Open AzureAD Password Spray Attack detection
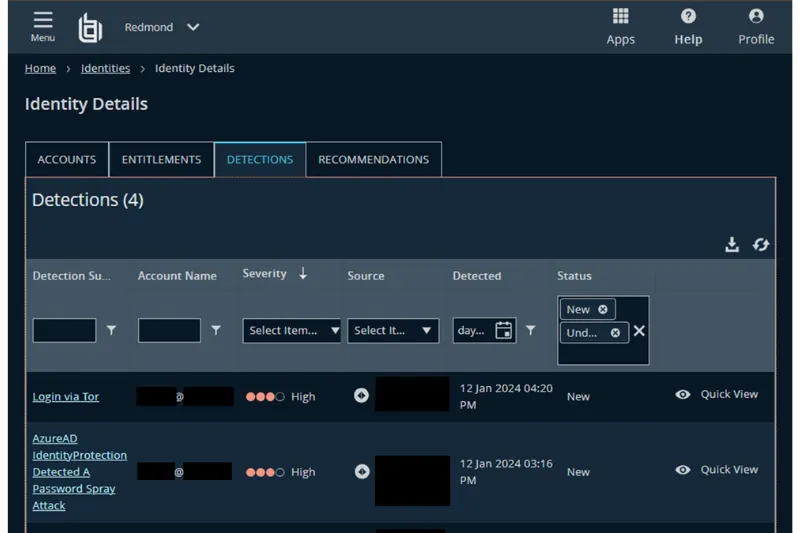This screenshot has height=533, width=800. click(x=80, y=472)
